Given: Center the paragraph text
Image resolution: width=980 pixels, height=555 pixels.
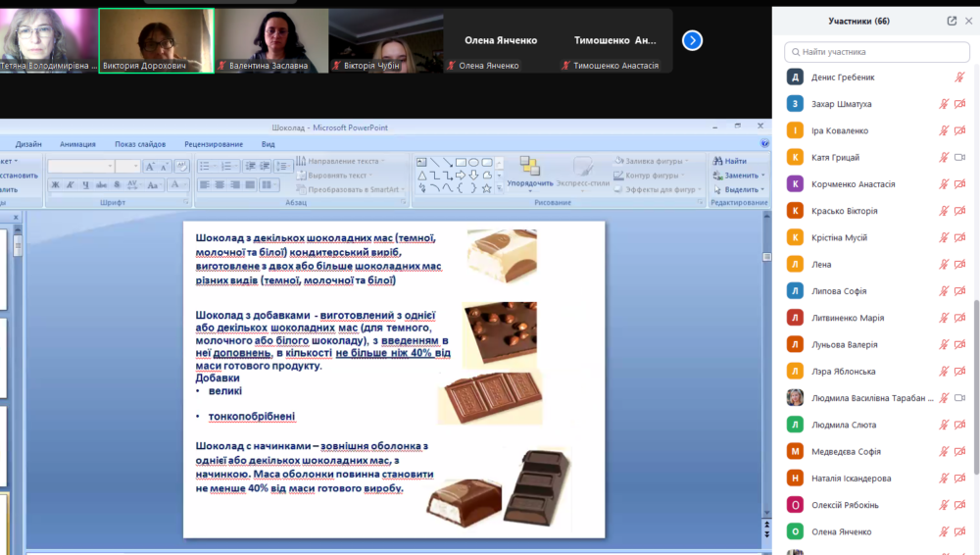Looking at the screenshot, I should (220, 184).
